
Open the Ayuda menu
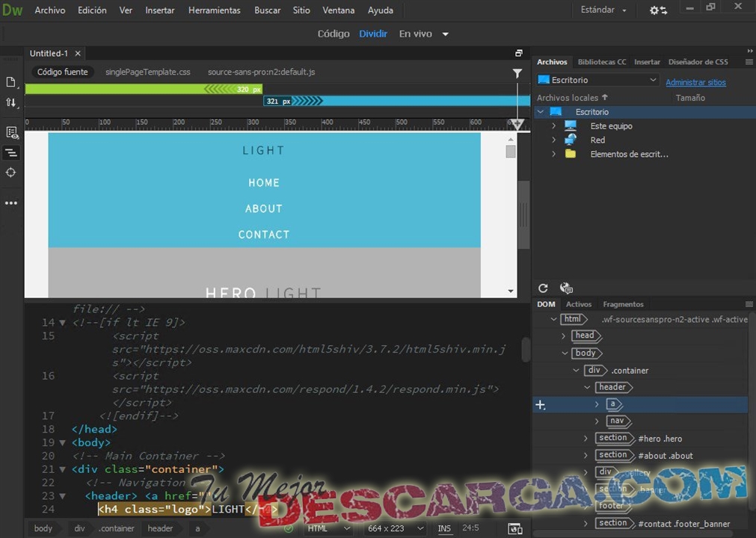click(380, 10)
